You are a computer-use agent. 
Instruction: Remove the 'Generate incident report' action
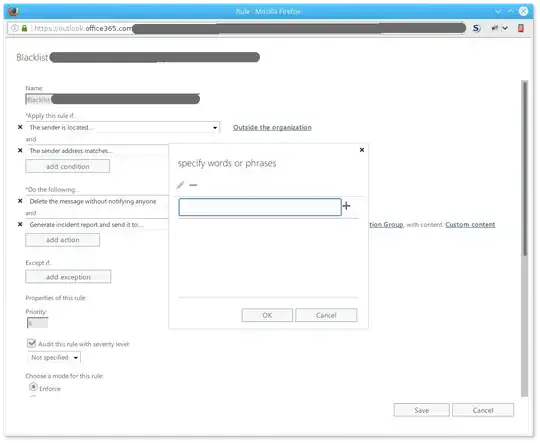(20, 224)
